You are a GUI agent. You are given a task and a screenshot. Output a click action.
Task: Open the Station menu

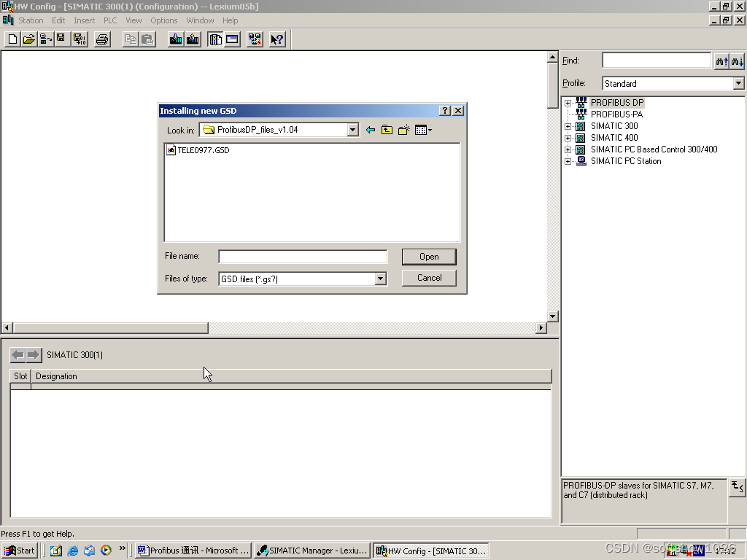tap(31, 20)
